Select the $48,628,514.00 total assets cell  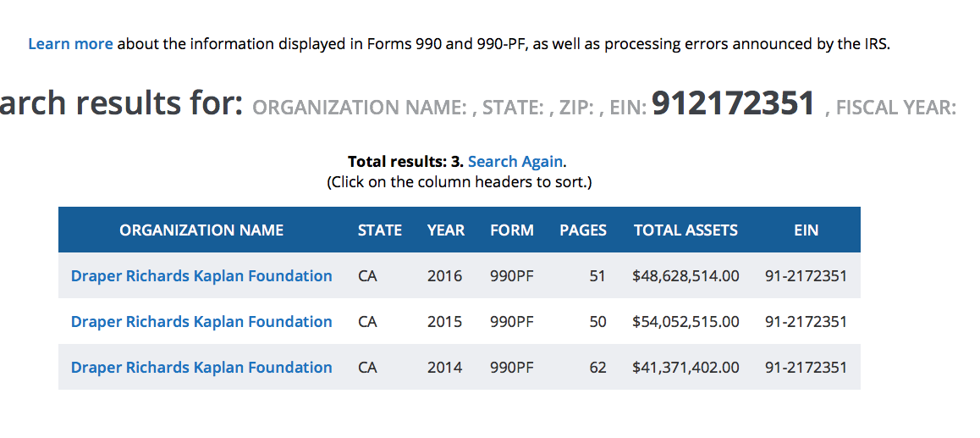click(x=685, y=276)
